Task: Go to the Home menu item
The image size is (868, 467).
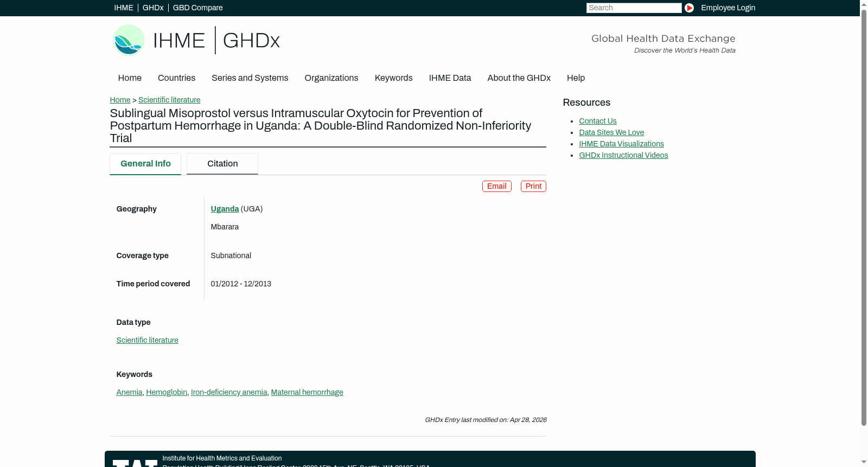Action: pyautogui.click(x=130, y=78)
